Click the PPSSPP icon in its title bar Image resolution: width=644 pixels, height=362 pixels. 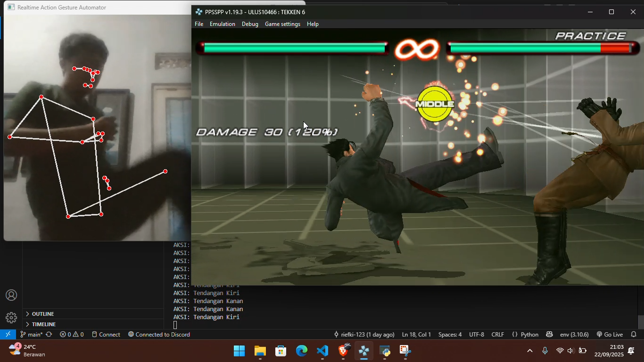pos(199,12)
